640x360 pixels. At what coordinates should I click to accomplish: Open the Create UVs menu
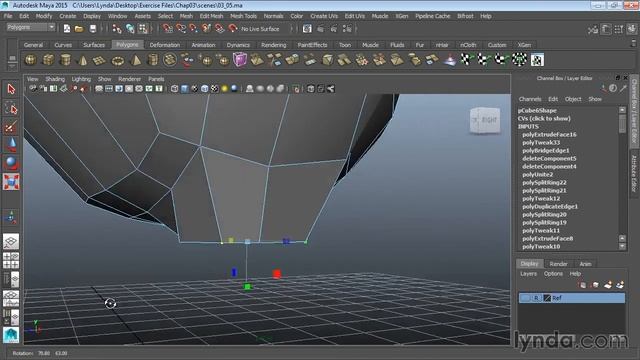tap(324, 16)
